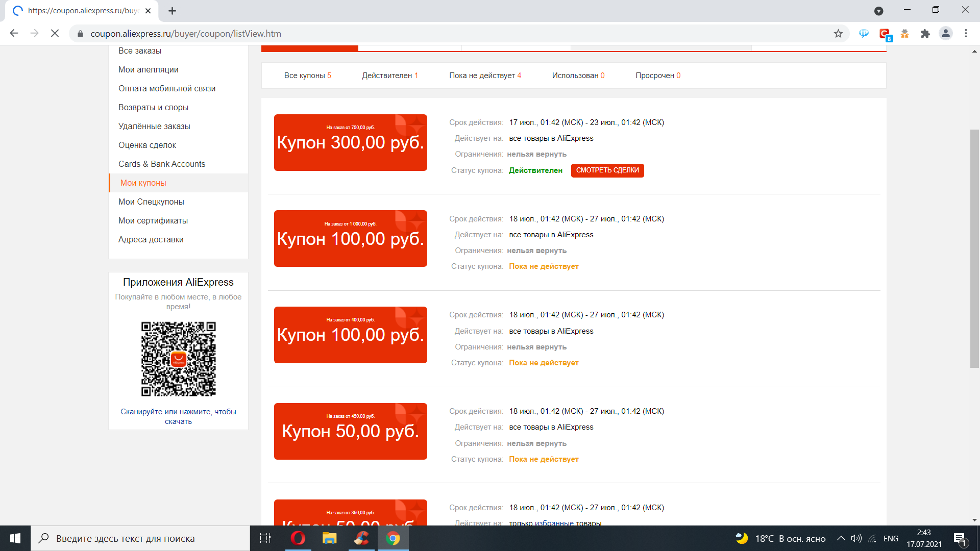Click the green Действителен status text
The image size is (980, 551).
point(535,170)
